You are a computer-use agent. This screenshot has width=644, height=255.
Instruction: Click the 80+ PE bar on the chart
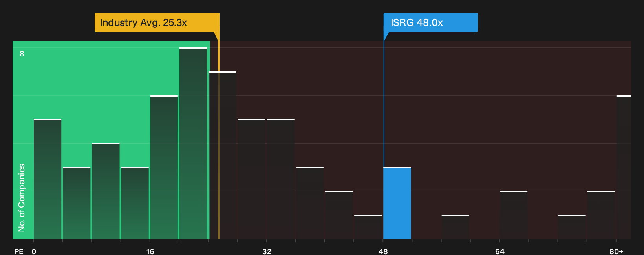[x=624, y=167]
